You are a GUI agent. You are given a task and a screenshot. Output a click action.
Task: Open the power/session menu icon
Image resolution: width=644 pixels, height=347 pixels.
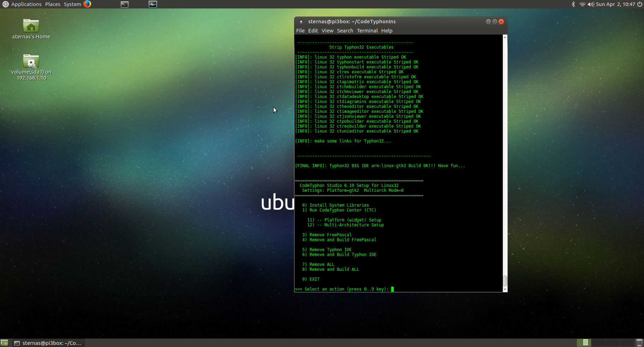point(639,4)
